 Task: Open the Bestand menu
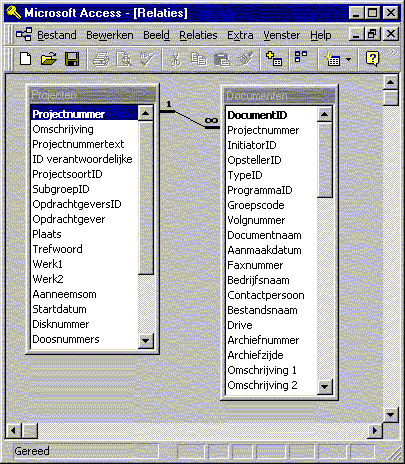pyautogui.click(x=57, y=35)
